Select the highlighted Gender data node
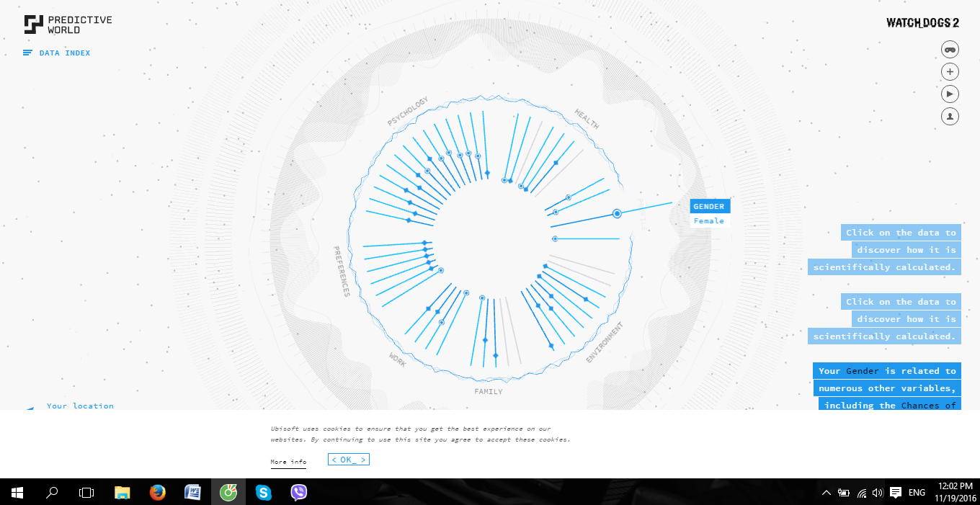Screen dimensions: 980x505 coord(617,213)
